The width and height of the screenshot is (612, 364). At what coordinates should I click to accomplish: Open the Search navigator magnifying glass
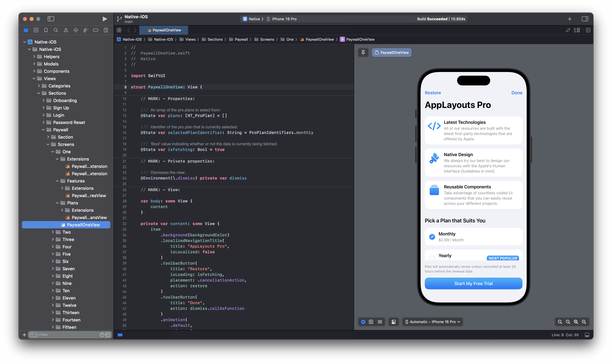tap(56, 30)
